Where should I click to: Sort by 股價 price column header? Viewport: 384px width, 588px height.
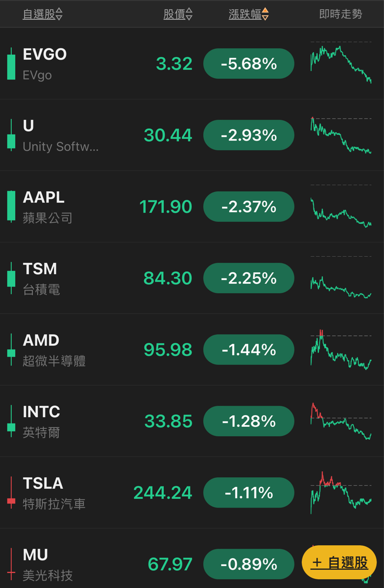pos(178,15)
